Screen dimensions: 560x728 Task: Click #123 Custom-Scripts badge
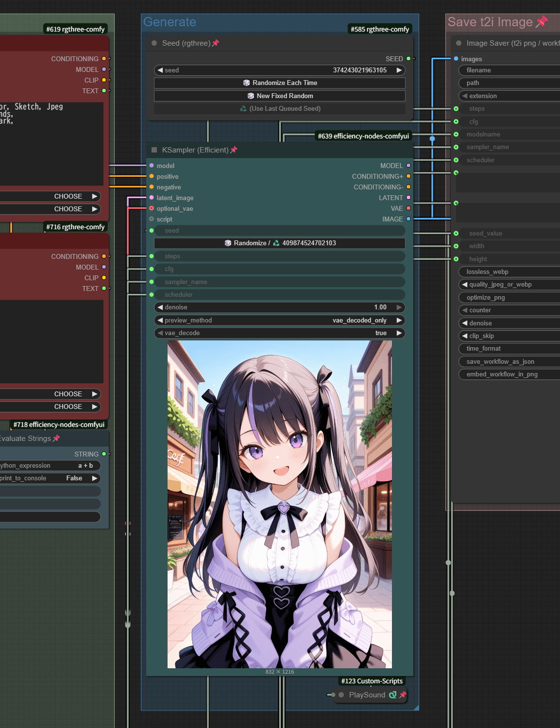click(372, 681)
